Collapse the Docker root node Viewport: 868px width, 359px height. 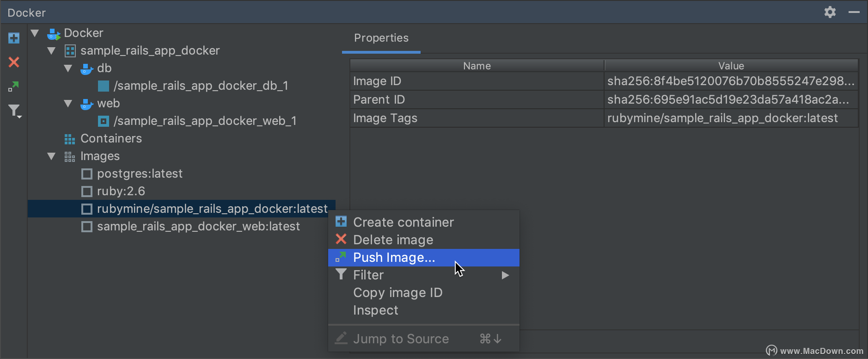point(35,33)
